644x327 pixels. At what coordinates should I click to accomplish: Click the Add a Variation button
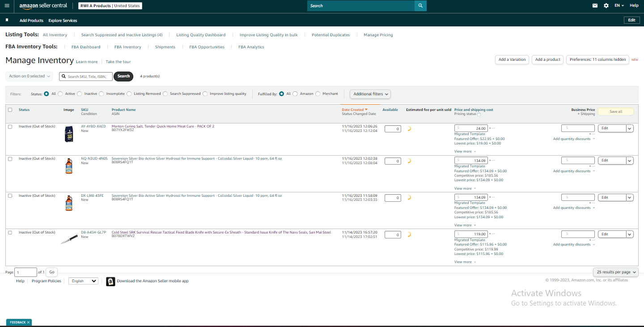click(512, 59)
